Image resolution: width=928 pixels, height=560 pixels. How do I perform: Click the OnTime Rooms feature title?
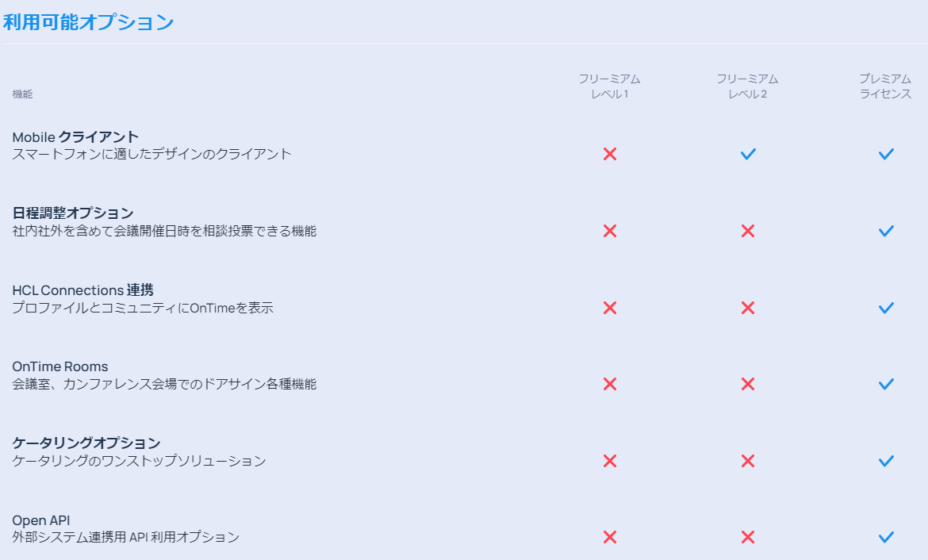click(60, 366)
